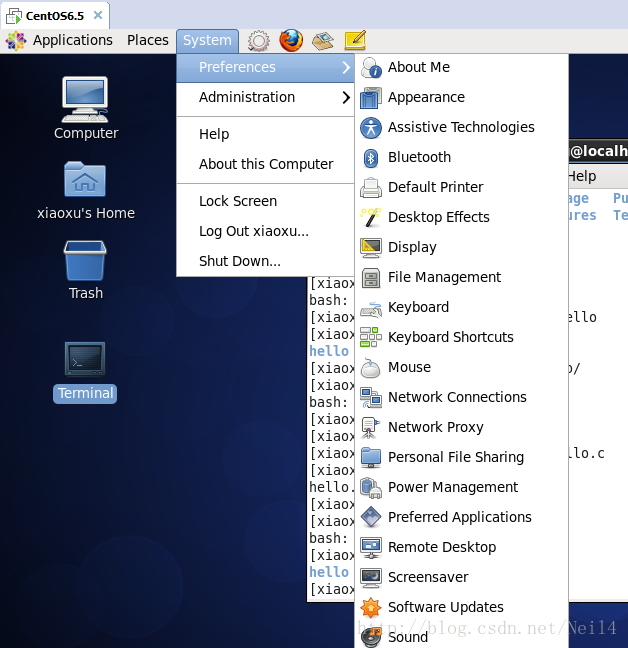Select the Administration menu entry label
This screenshot has width=628, height=648.
[247, 98]
